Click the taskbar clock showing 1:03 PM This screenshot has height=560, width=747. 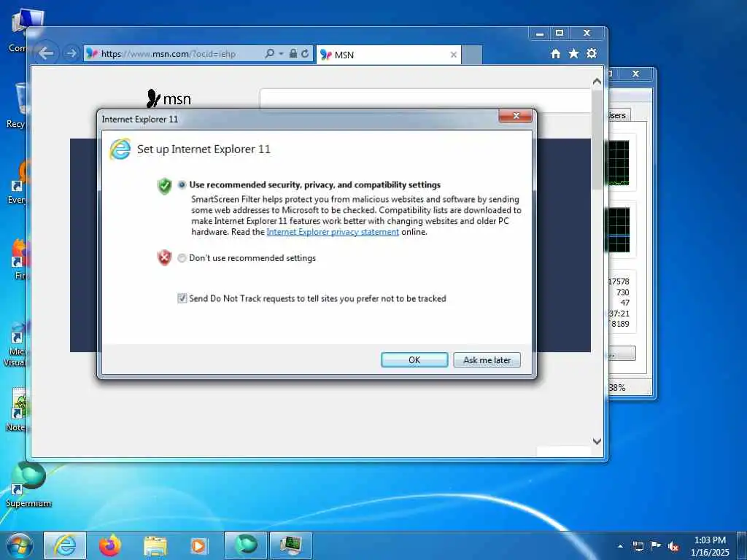tap(710, 545)
